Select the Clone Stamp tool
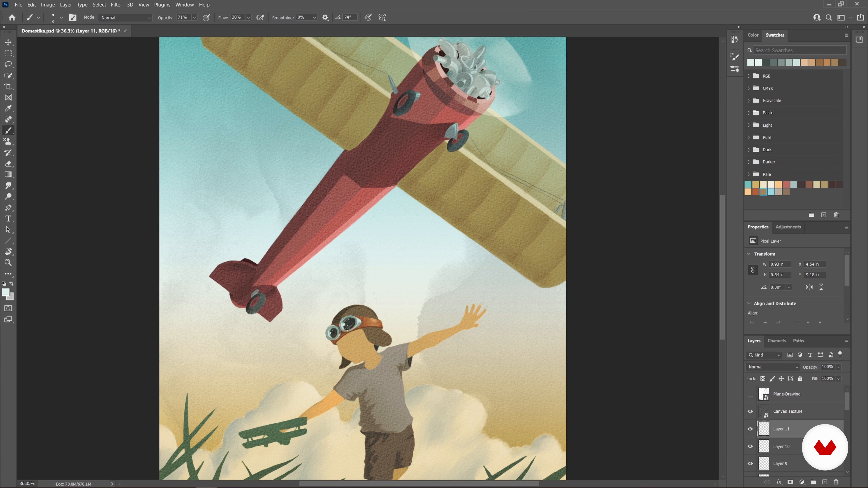868x488 pixels. pos(8,141)
